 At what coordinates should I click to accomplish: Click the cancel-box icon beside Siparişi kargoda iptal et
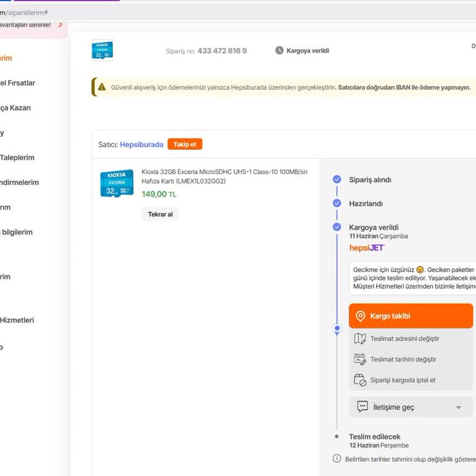[360, 380]
